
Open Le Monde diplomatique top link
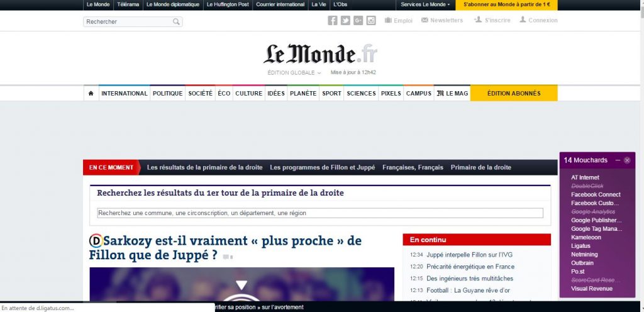pos(173,4)
